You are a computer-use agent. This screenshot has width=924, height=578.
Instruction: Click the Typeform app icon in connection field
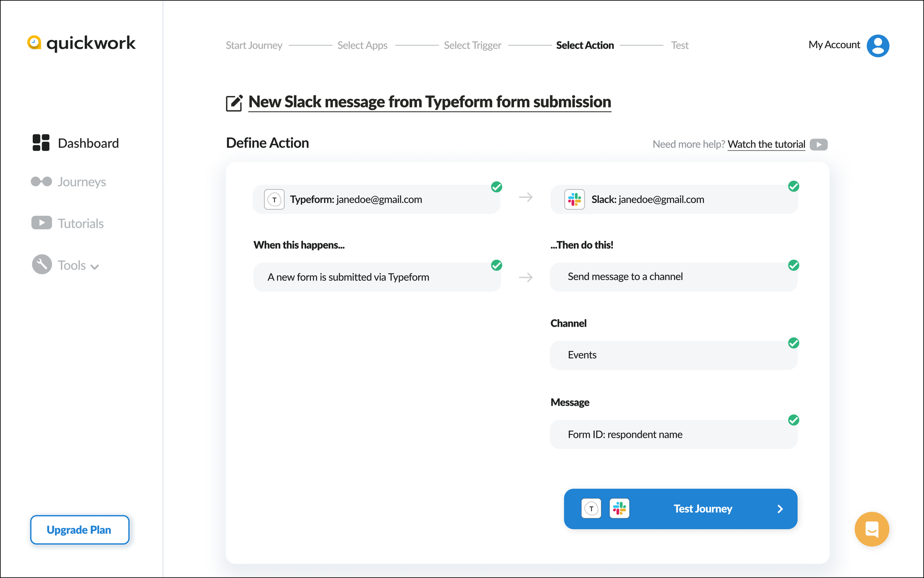(274, 200)
